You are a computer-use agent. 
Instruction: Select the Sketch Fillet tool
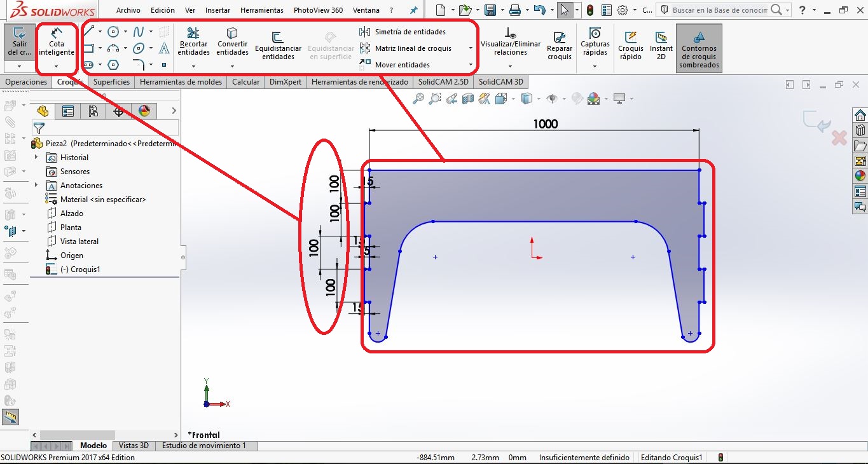pyautogui.click(x=140, y=64)
